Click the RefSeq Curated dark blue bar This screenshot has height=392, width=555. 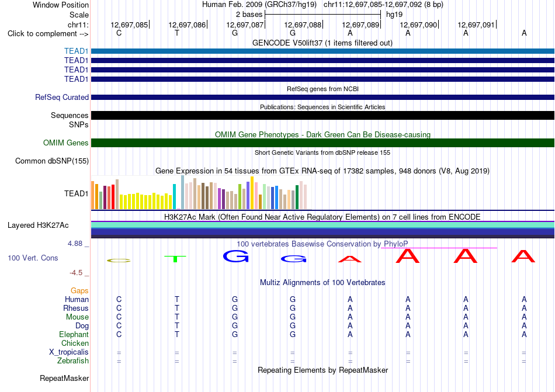tap(322, 98)
